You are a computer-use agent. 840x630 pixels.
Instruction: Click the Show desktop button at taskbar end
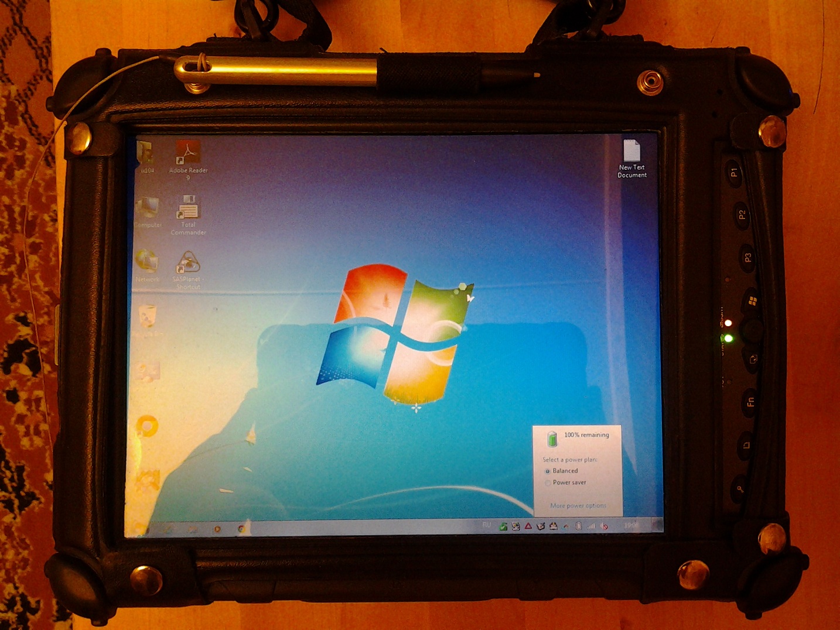(x=658, y=525)
